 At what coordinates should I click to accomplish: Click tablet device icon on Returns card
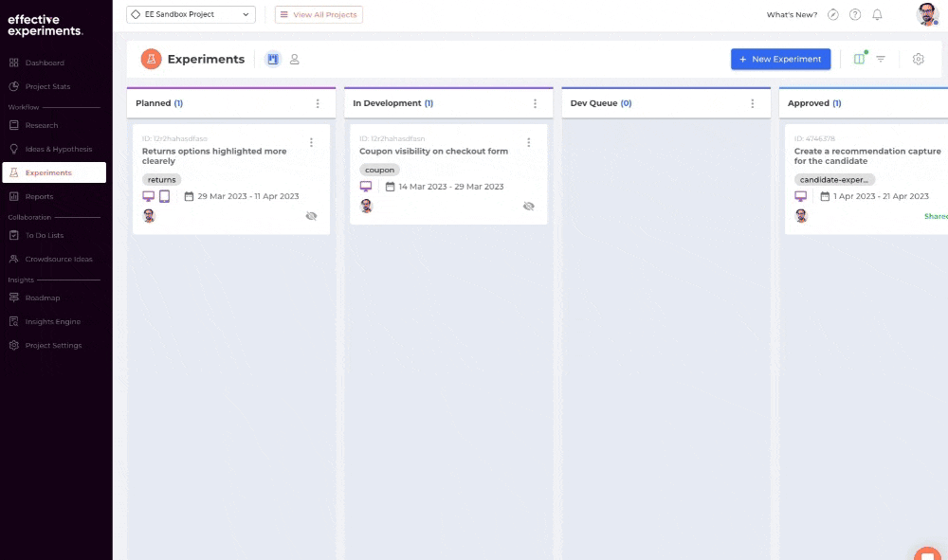click(x=164, y=196)
